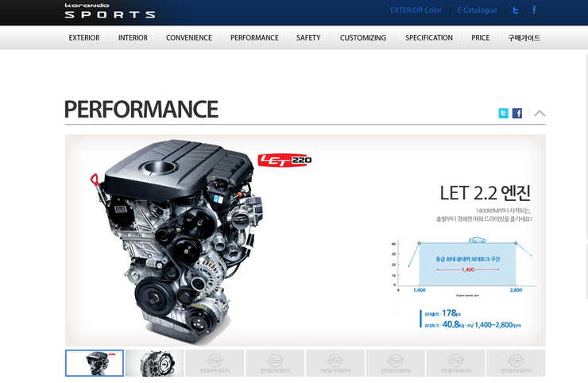The height and width of the screenshot is (383, 588).
Task: Open the PRICE menu
Action: 481,38
